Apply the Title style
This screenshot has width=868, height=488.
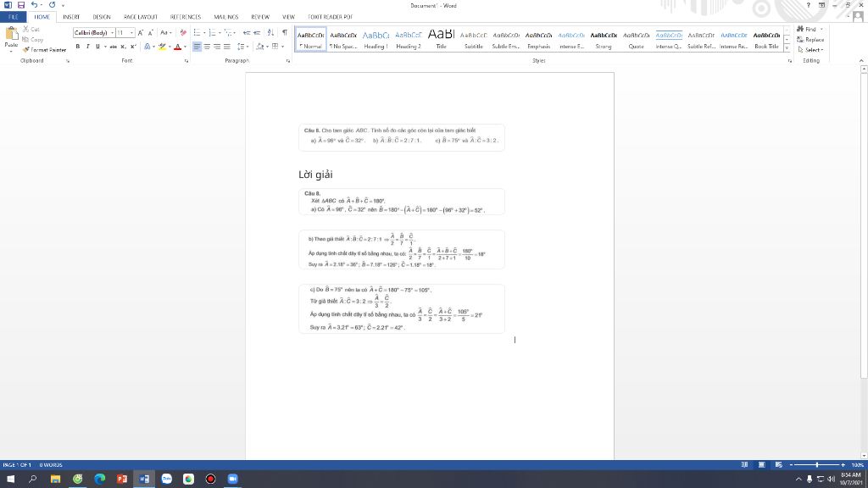pos(441,39)
